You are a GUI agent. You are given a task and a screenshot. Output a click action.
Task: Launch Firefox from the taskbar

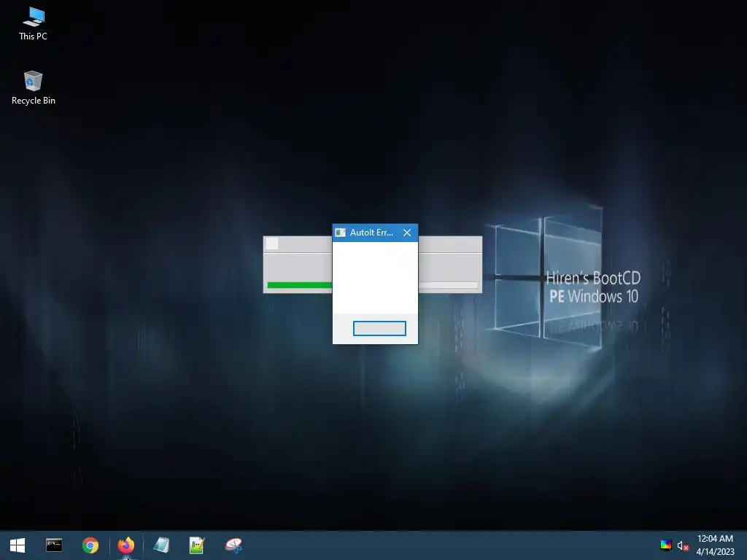(x=126, y=545)
